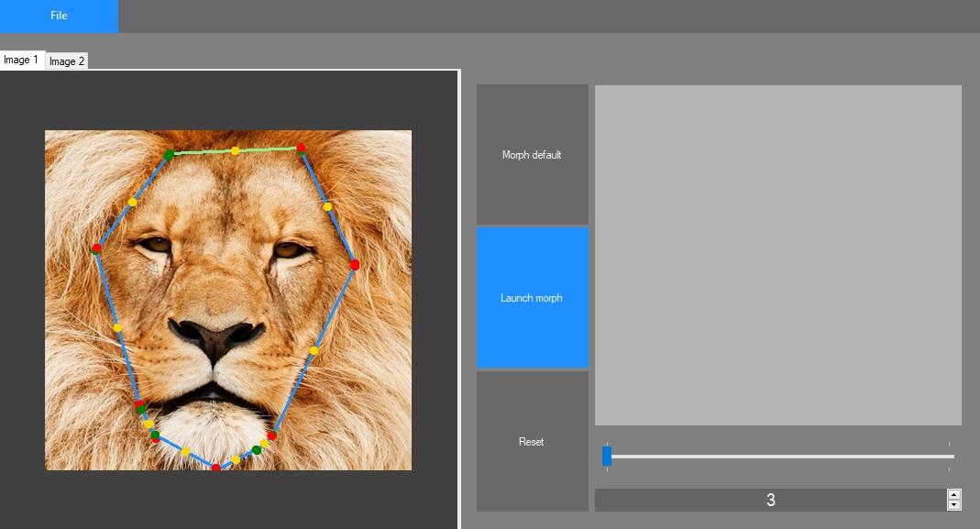Start the Launch morph action
The height and width of the screenshot is (529, 980).
tap(532, 298)
